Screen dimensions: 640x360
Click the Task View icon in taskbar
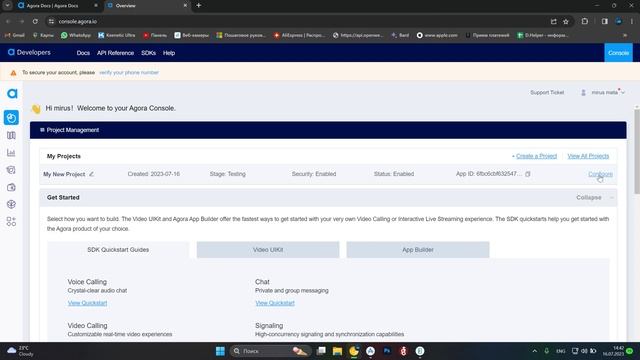click(321, 351)
